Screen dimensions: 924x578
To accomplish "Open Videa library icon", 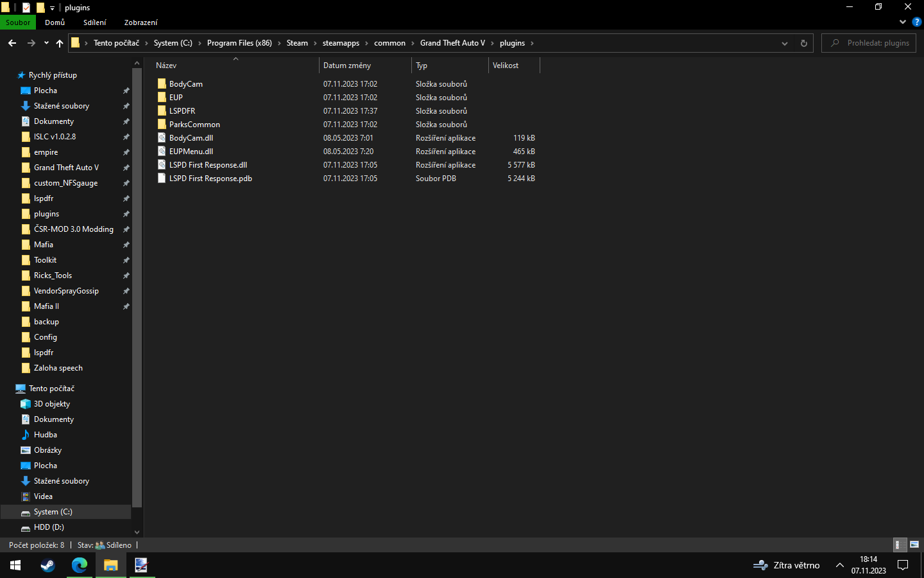I will click(26, 496).
